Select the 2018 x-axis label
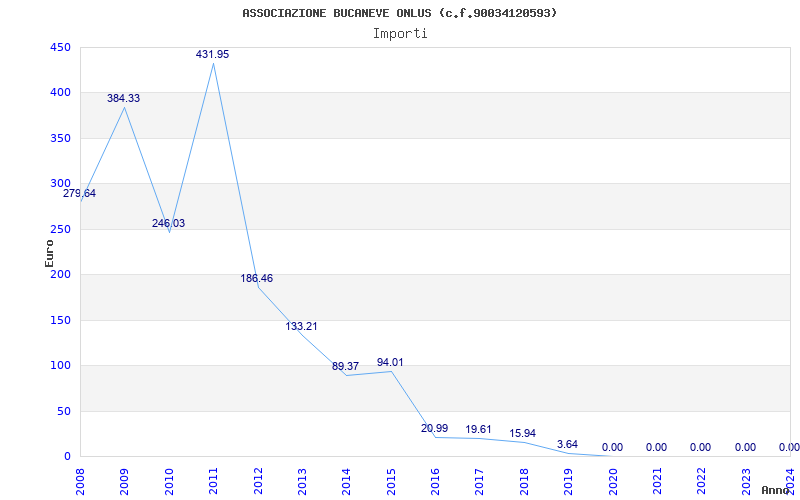 coord(524,481)
